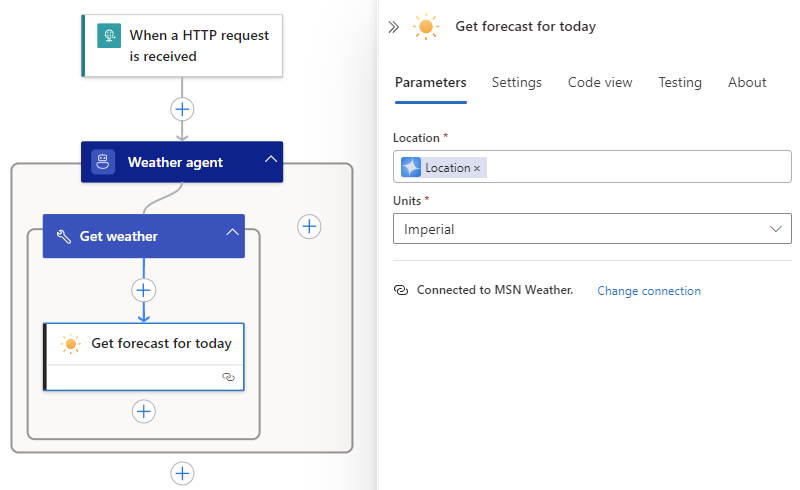Collapse the Get weather tool
Screen dimensions: 800x490
click(232, 232)
